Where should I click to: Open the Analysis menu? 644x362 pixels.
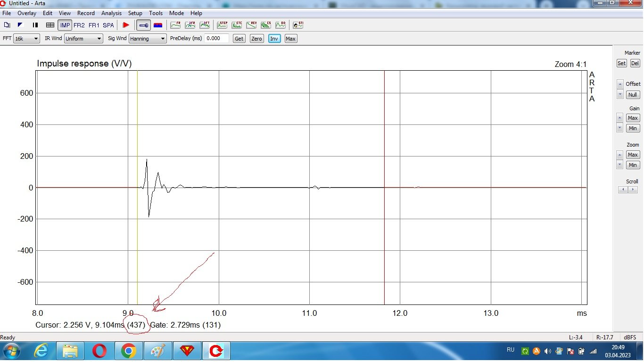coord(111,13)
